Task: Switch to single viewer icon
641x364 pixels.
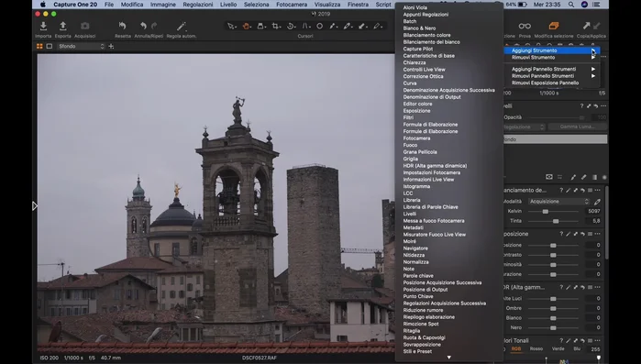Action: point(49,46)
